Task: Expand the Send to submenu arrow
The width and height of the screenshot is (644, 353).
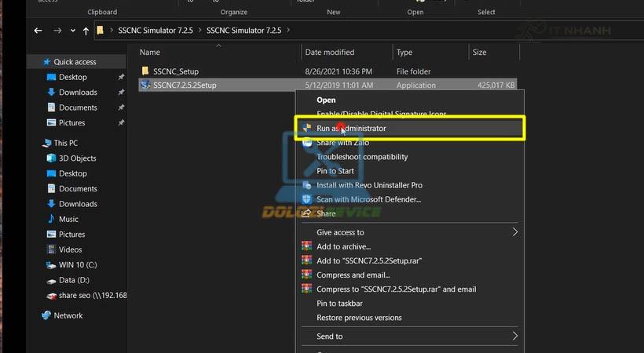Action: [x=515, y=337]
